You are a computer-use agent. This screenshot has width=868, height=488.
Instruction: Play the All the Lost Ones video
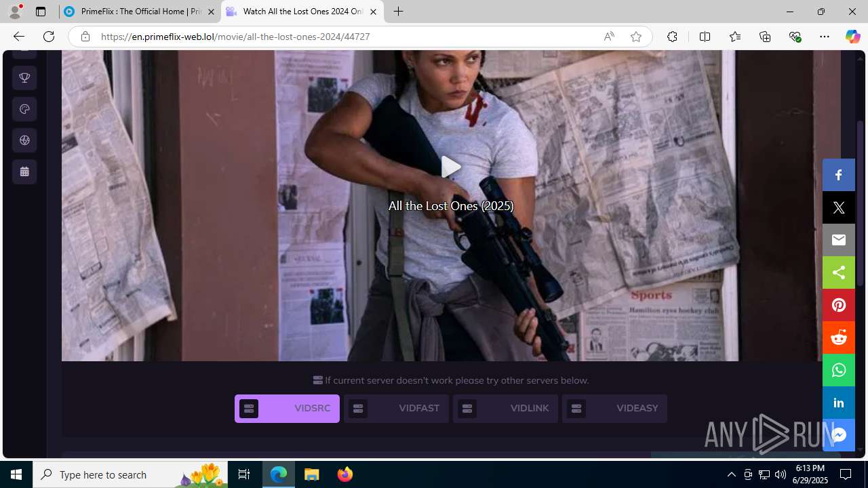click(x=451, y=167)
